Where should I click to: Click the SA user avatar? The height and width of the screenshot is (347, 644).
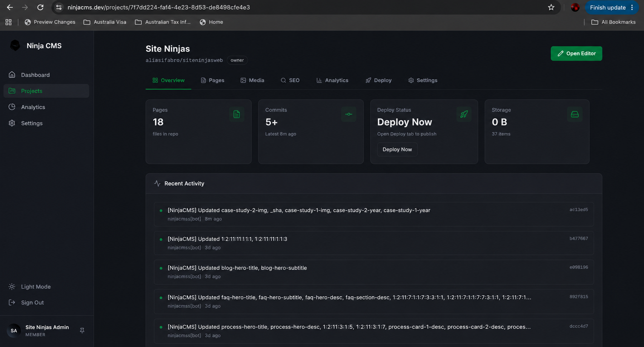14,330
